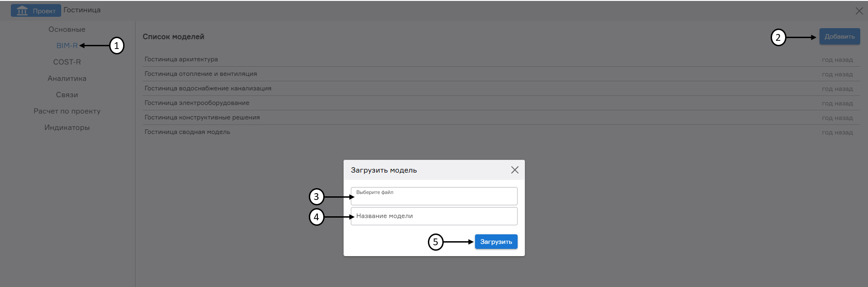Click the X to close the Гостиница project window

pyautogui.click(x=859, y=11)
